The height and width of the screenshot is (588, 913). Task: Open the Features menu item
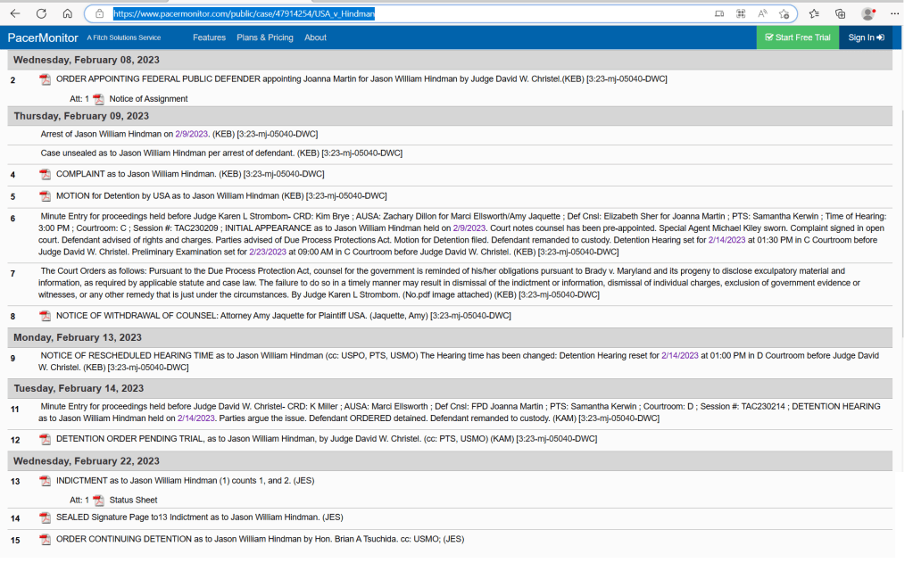(209, 37)
